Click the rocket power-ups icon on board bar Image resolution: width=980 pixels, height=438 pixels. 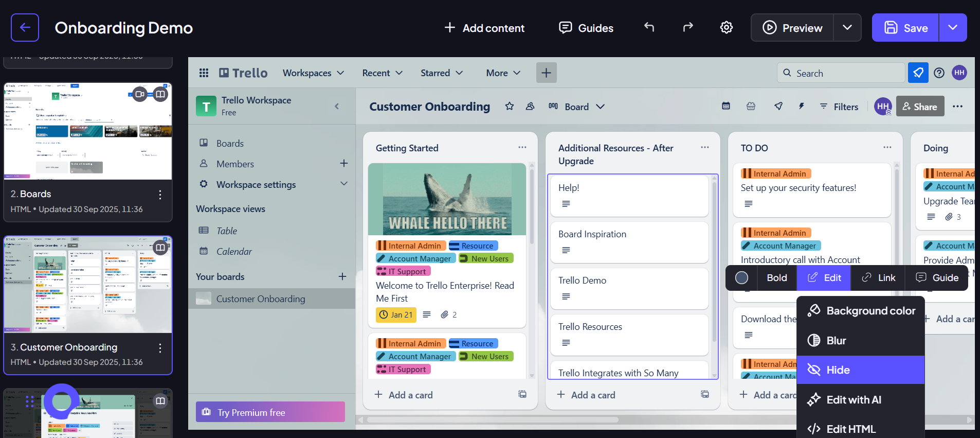(778, 106)
